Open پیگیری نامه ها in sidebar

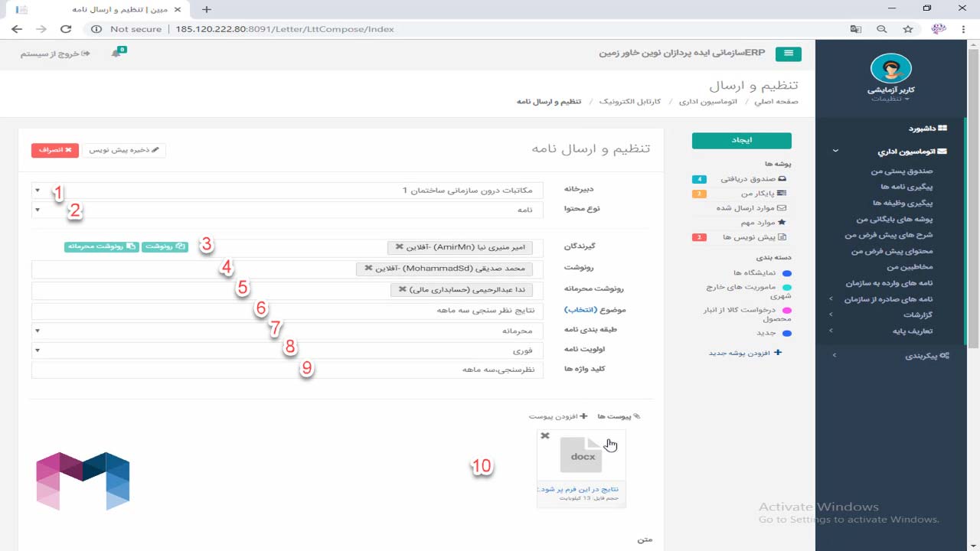[x=906, y=187]
